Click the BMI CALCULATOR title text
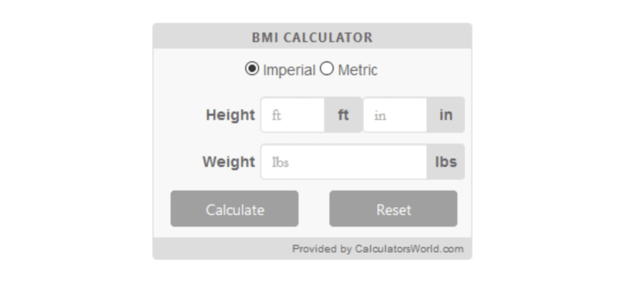 click(x=312, y=38)
